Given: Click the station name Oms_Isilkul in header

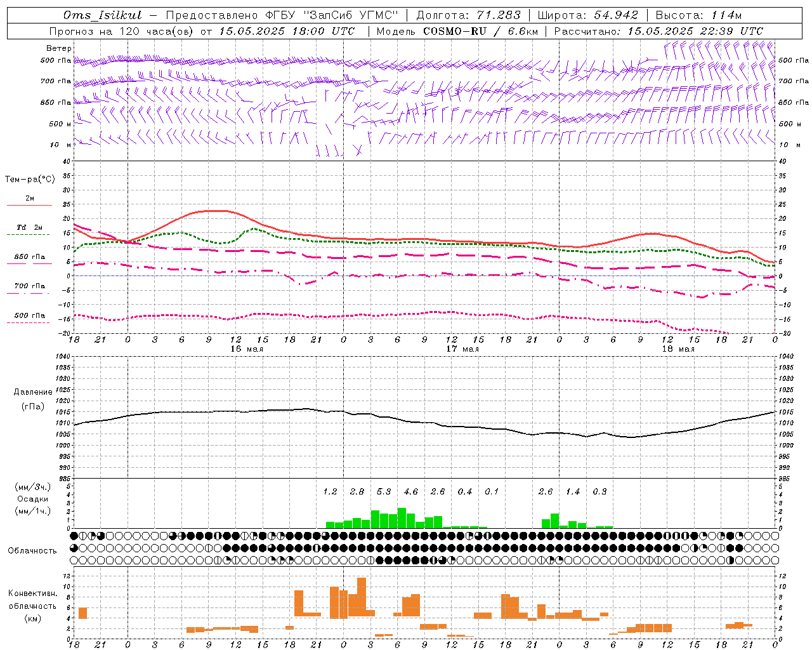Looking at the screenshot, I should click(103, 15).
